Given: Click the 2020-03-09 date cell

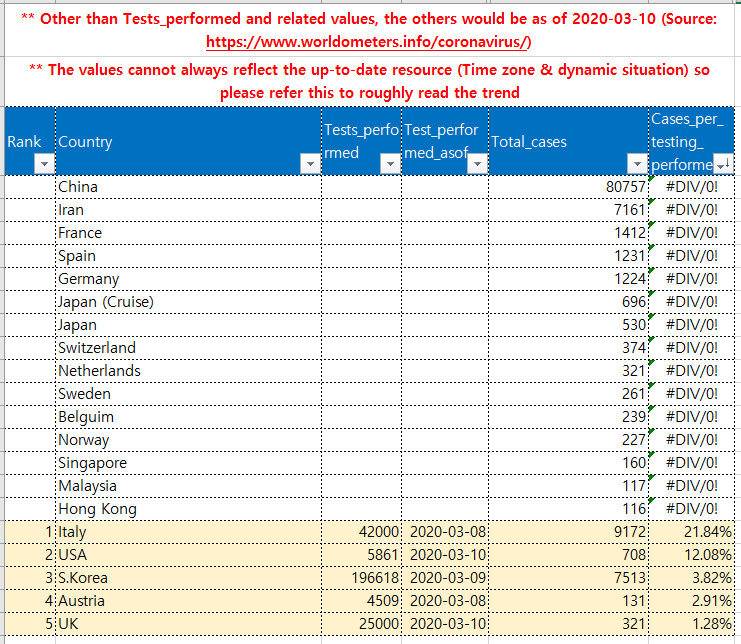Looking at the screenshot, I should coord(445,578).
